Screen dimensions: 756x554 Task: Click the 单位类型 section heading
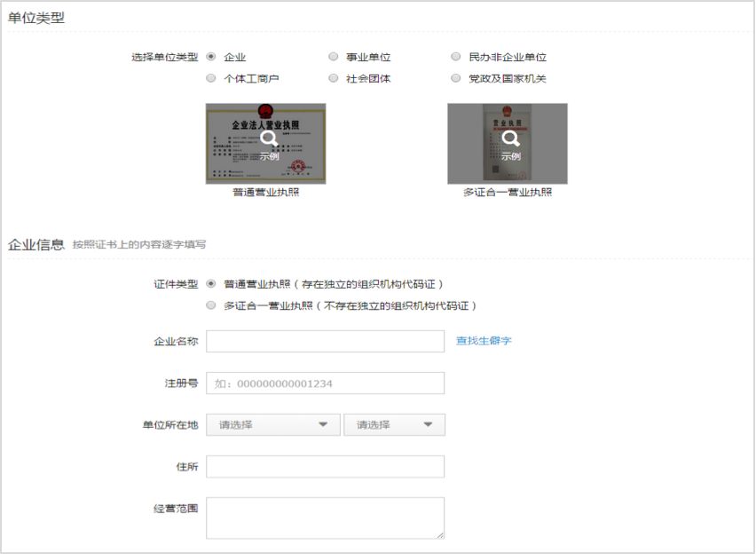[36, 18]
